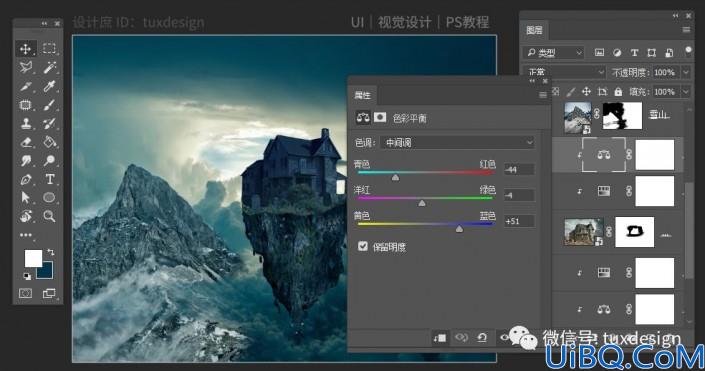705x371 pixels.
Task: Filter layers by pixel layers
Action: pyautogui.click(x=599, y=53)
